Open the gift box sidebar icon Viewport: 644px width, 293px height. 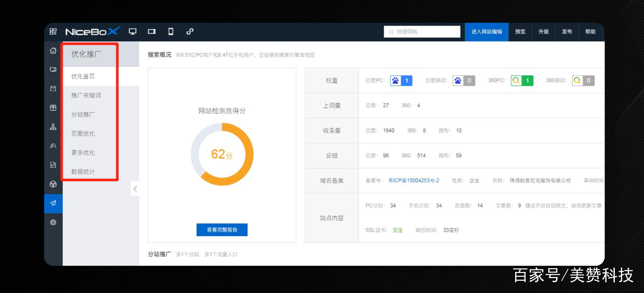[x=53, y=108]
